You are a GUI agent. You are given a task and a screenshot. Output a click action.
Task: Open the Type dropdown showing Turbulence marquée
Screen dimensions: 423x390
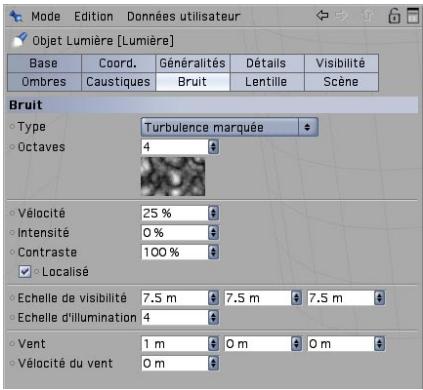coord(230,127)
